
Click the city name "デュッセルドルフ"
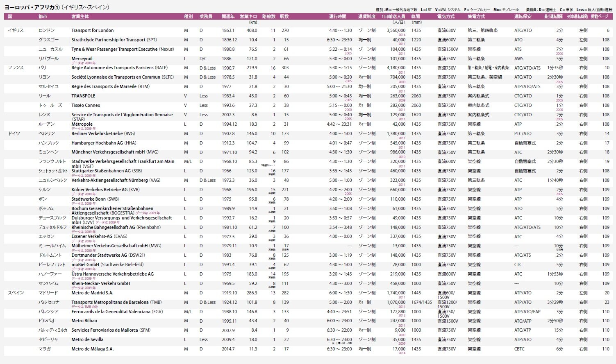52,228
